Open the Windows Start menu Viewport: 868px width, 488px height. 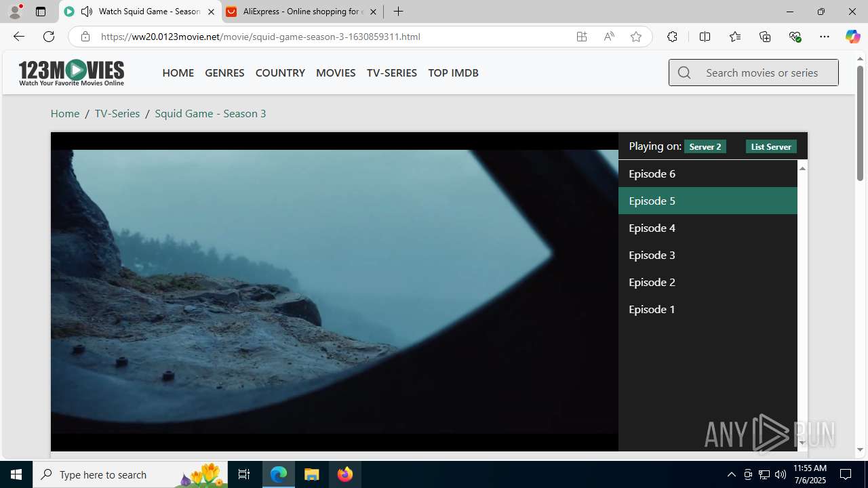[x=16, y=474]
